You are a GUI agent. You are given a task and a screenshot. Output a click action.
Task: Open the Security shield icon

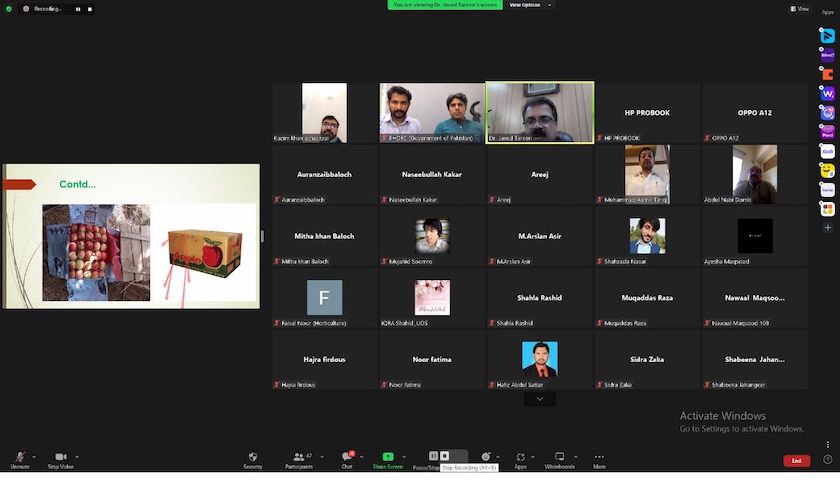click(x=253, y=457)
